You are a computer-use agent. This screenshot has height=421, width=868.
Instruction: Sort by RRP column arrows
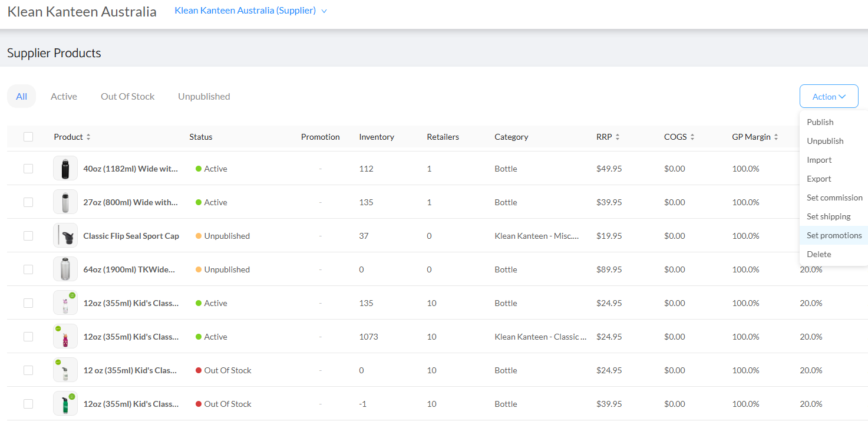point(618,137)
